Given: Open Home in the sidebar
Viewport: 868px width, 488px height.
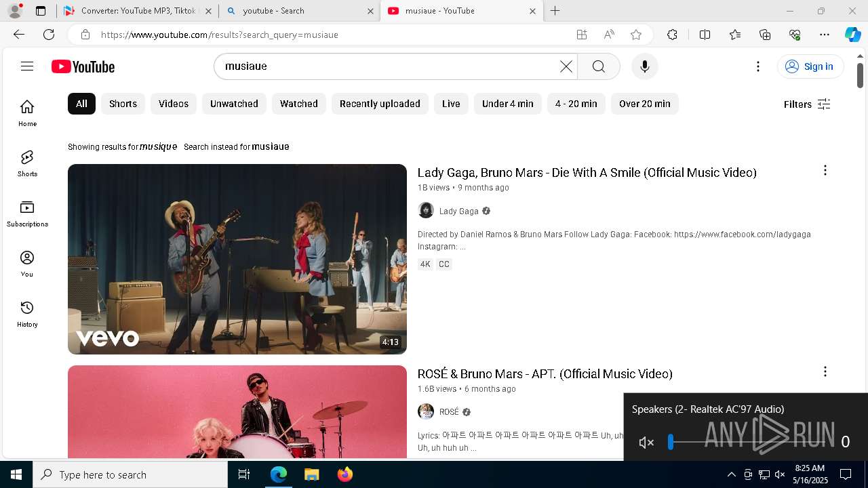Looking at the screenshot, I should (27, 113).
